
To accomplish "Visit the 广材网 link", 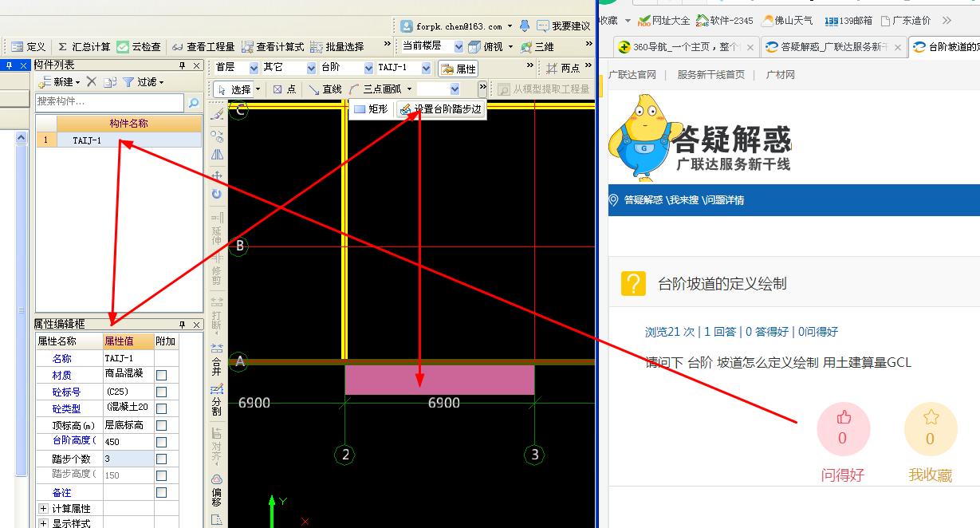I will [781, 75].
